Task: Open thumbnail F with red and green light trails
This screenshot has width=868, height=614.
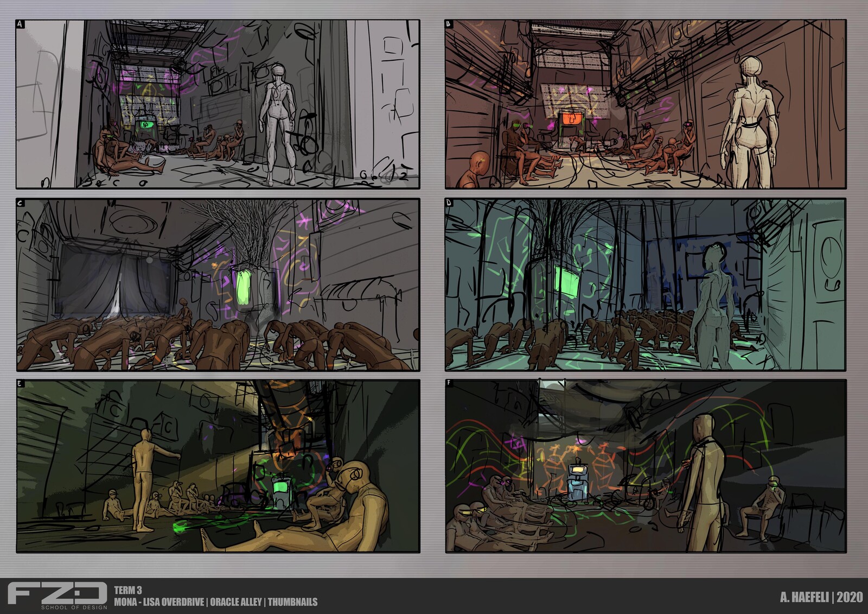Action: [645, 466]
